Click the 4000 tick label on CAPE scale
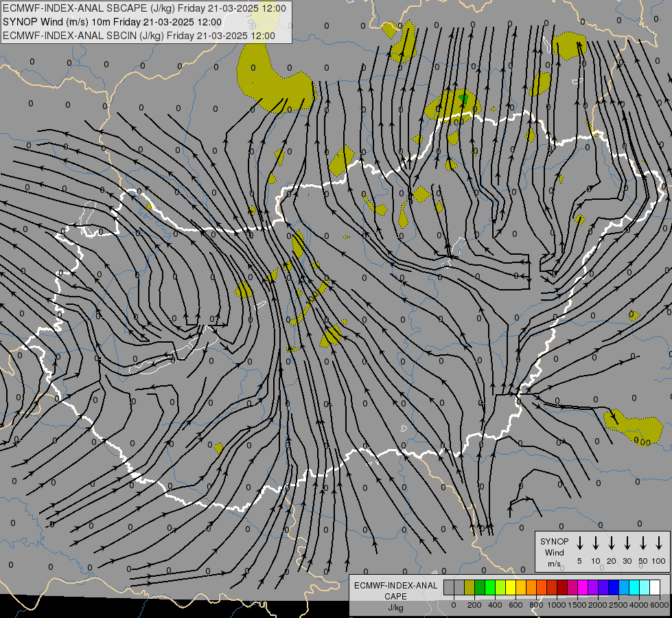The height and width of the screenshot is (618, 672). pos(639,605)
